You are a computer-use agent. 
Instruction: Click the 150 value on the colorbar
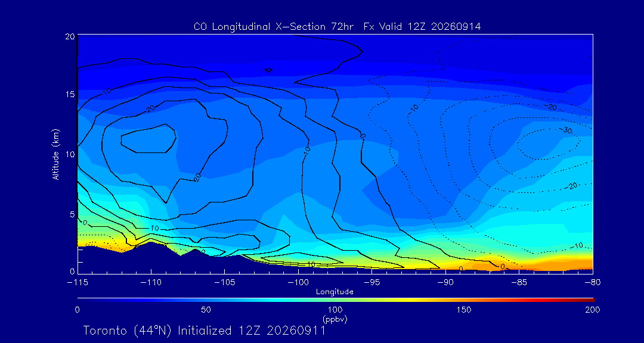tap(464, 310)
